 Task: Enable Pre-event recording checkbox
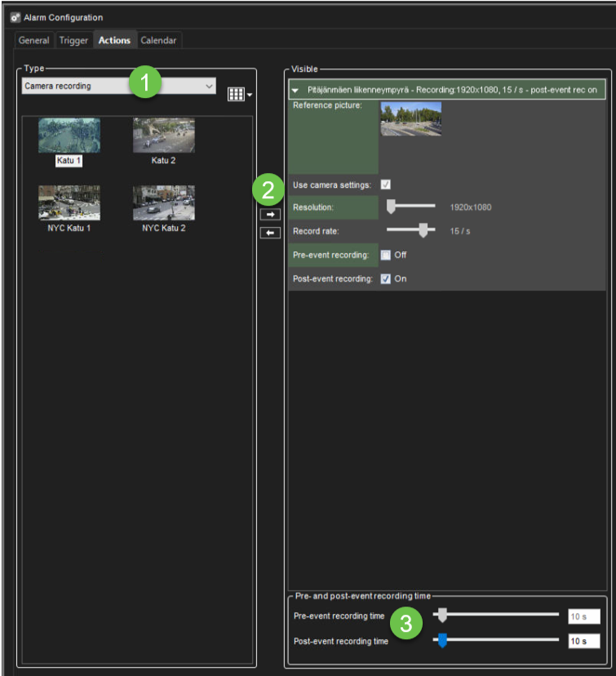point(386,255)
